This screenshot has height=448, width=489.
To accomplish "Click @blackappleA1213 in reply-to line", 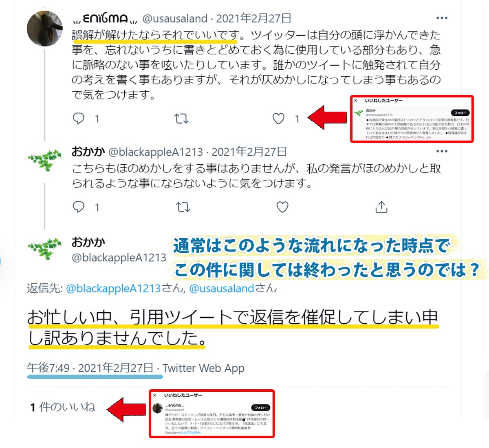I will [113, 288].
